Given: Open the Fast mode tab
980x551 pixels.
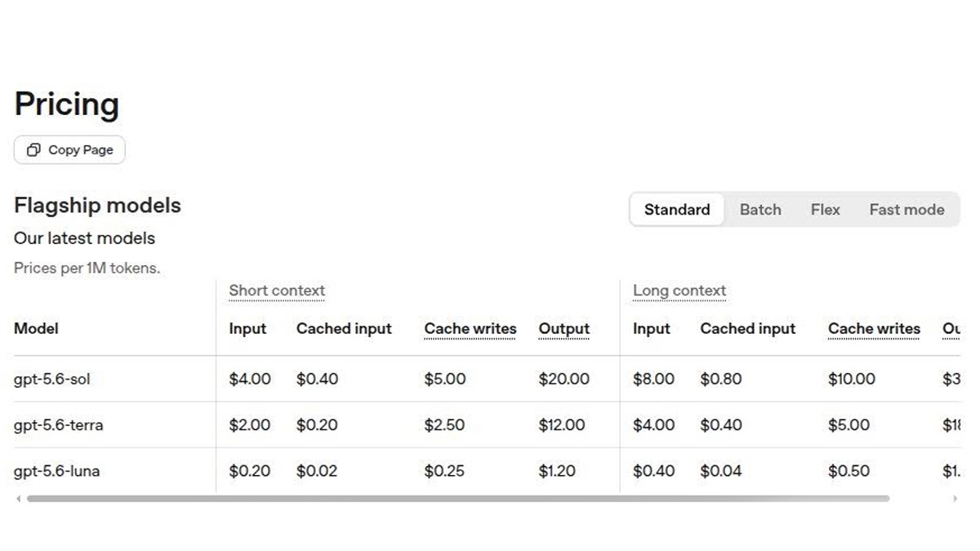Looking at the screenshot, I should click(906, 210).
